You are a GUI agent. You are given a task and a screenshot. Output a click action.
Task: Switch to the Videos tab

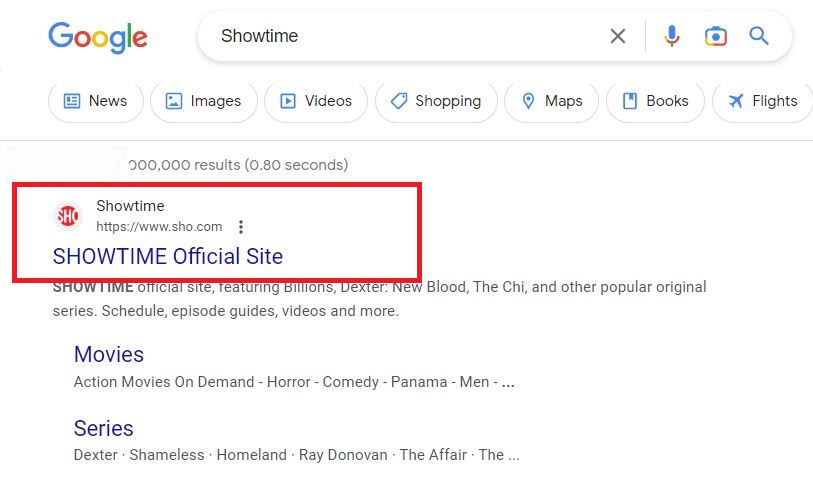pos(316,101)
